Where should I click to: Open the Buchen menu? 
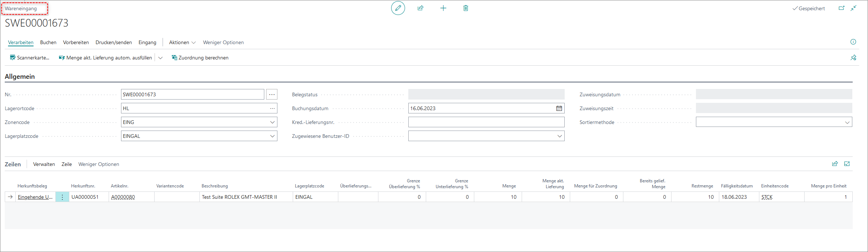click(48, 42)
